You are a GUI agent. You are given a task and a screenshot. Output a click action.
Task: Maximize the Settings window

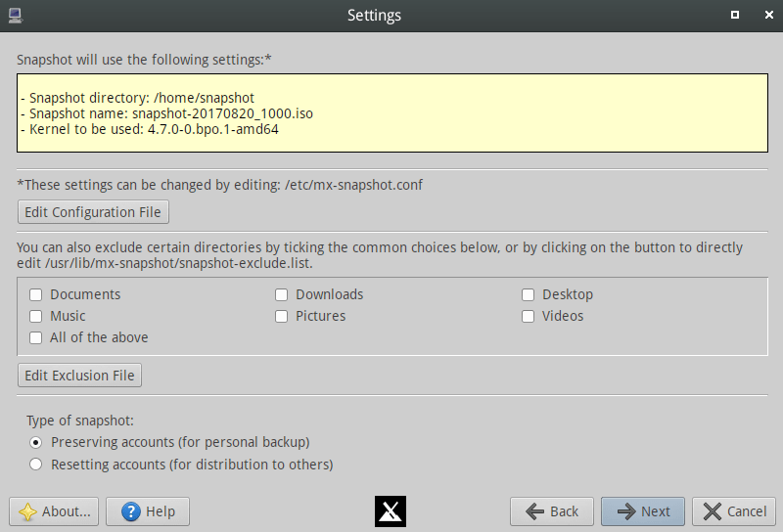[735, 15]
